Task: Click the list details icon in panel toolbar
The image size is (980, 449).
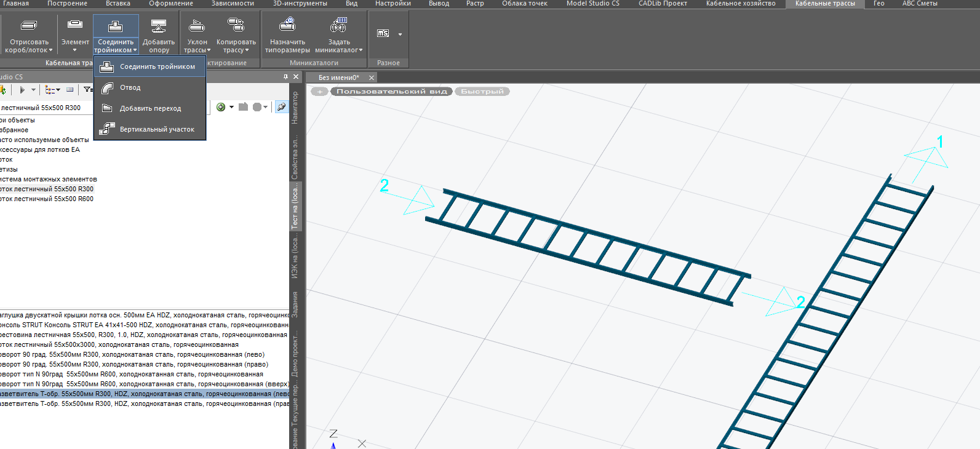Action: pos(70,90)
